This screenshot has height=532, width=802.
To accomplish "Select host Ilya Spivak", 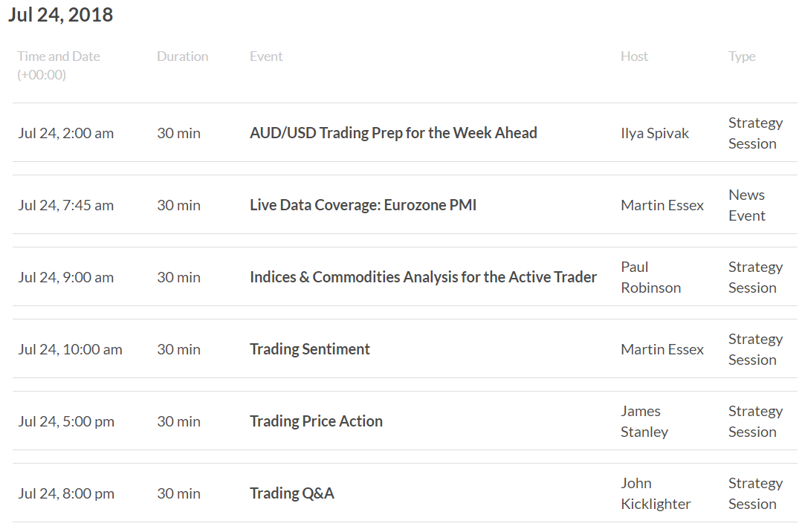I will pos(655,134).
